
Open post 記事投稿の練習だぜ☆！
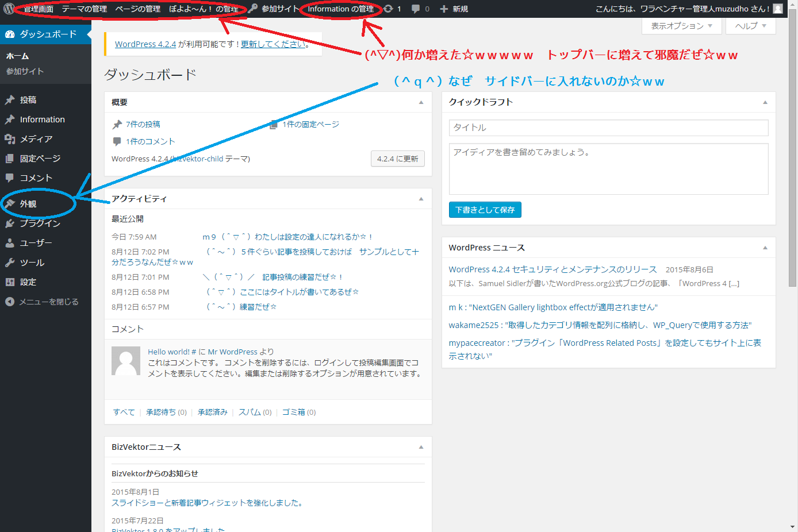point(273,277)
